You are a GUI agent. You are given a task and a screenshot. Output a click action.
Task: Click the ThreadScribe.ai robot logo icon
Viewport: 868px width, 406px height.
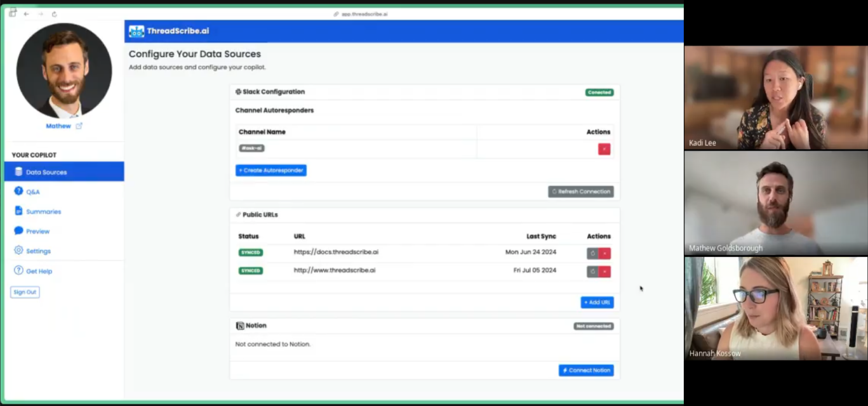click(137, 31)
